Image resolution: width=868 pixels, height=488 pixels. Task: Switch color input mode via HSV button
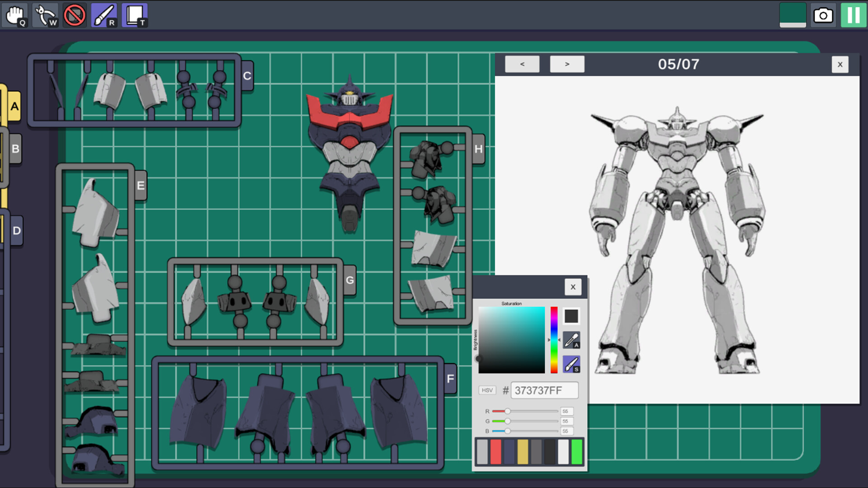pyautogui.click(x=487, y=390)
